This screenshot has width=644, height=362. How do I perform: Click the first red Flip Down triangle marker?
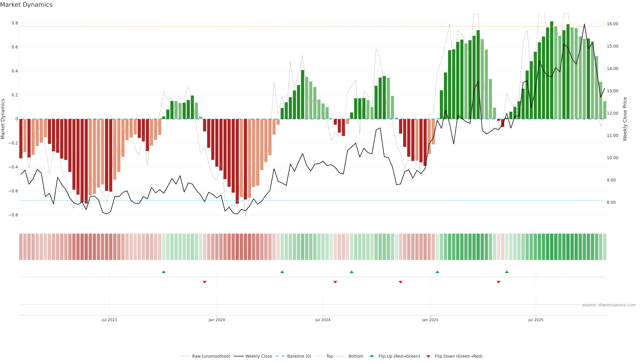(204, 282)
